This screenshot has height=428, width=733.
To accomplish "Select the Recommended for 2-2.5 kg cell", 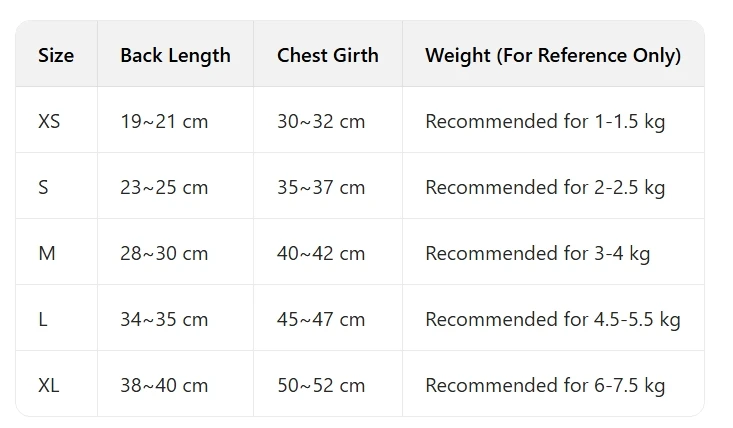I will point(545,187).
